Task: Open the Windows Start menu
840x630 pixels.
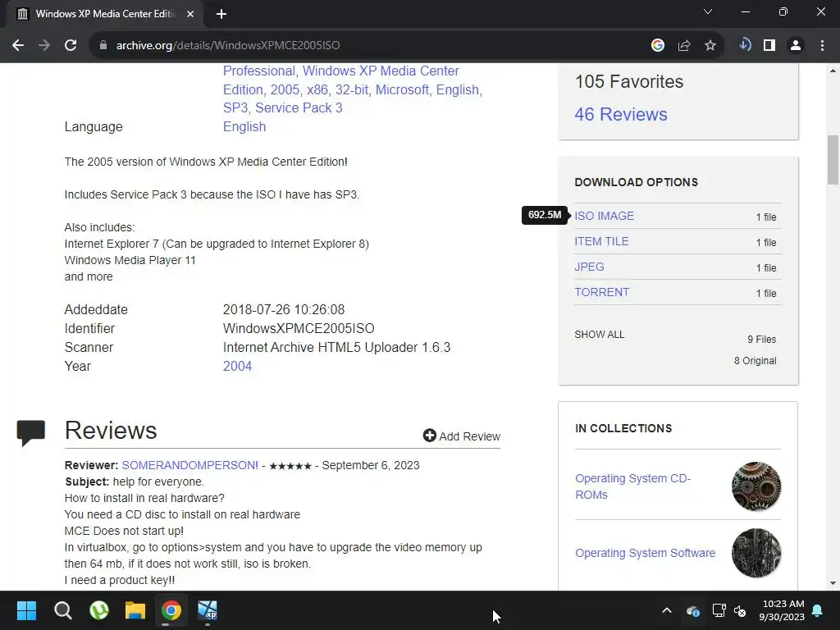Action: (26, 610)
